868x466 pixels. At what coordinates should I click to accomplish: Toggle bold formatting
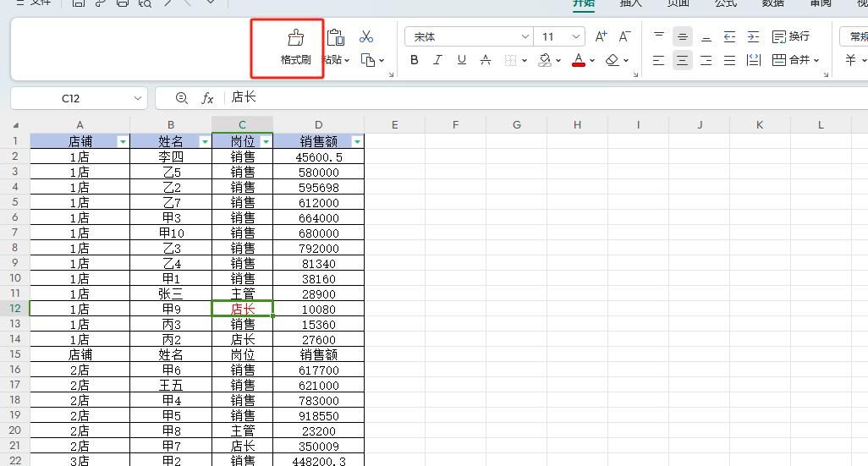tap(414, 60)
